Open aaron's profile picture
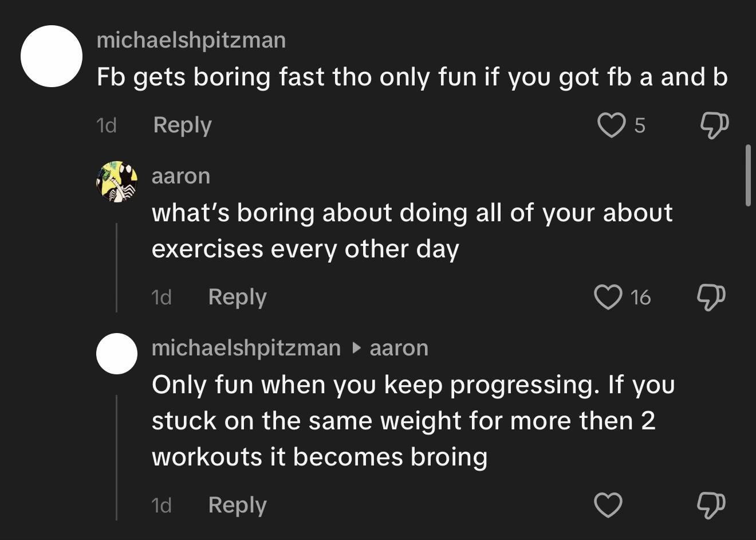Image resolution: width=756 pixels, height=540 pixels. (117, 182)
